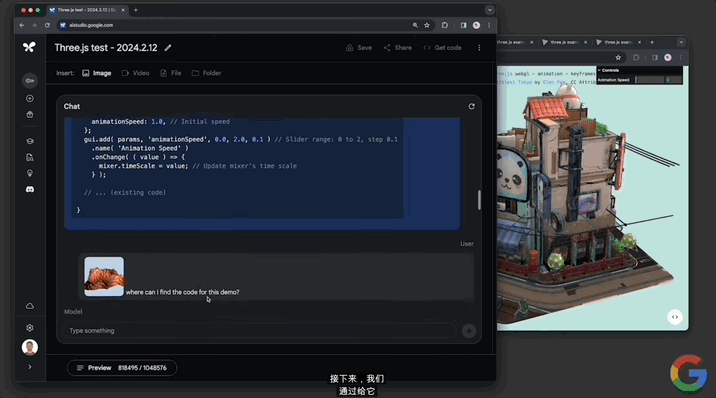
Task: Open settings gear in sidebar
Action: point(30,328)
